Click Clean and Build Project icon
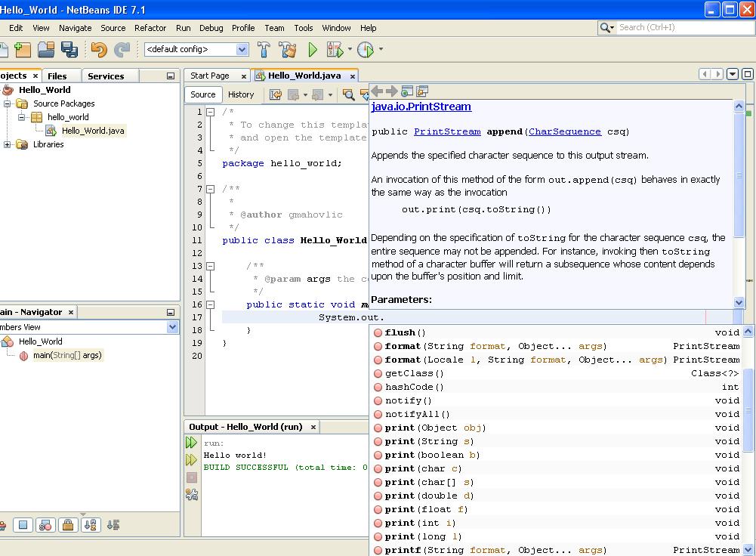Screen dimensions: 756x556 [287, 50]
